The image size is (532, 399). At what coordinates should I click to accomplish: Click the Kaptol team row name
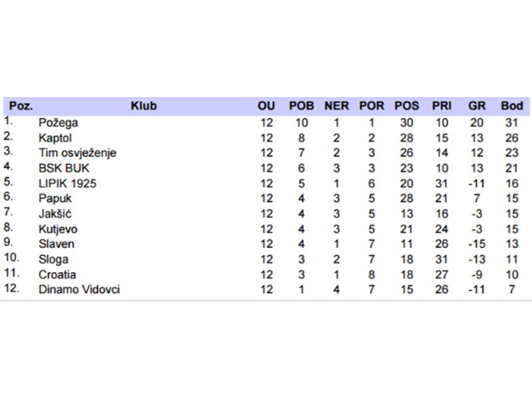click(56, 138)
